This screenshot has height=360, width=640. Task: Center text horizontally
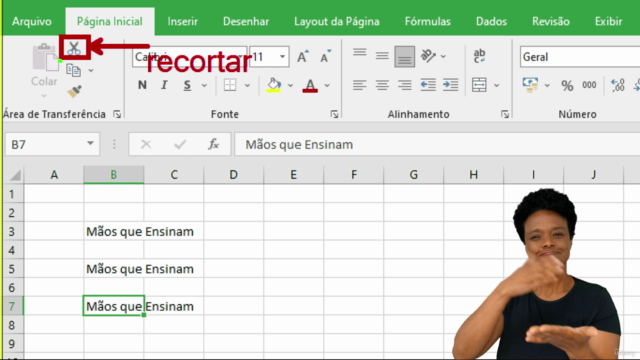[x=382, y=85]
